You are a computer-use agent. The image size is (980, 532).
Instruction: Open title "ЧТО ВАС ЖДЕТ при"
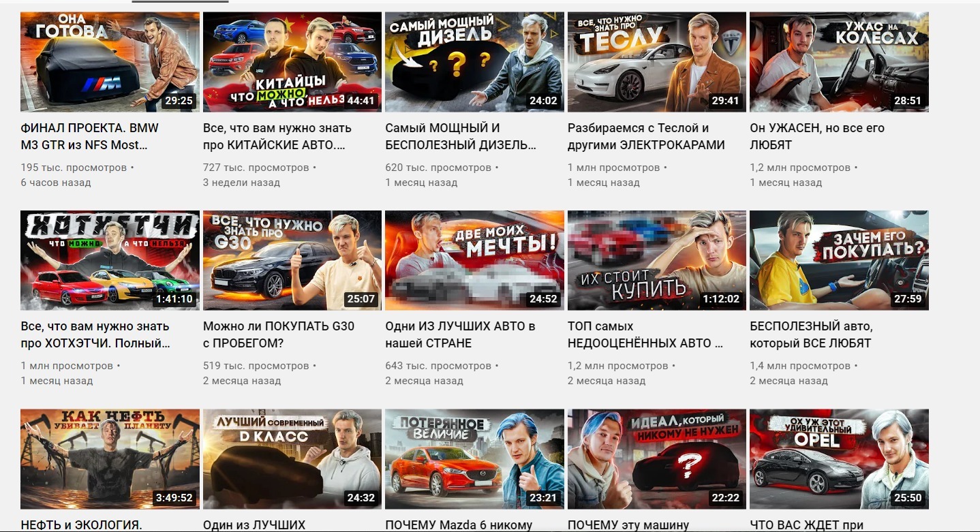tap(806, 525)
